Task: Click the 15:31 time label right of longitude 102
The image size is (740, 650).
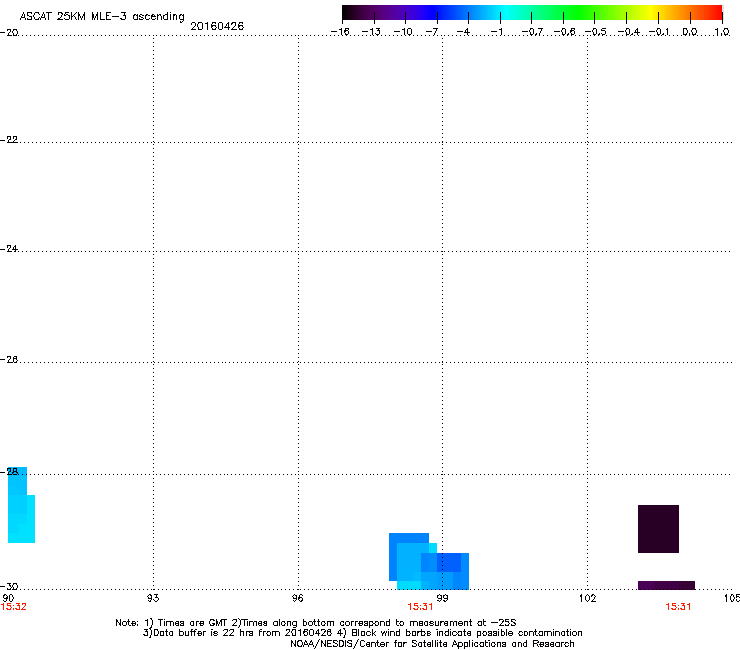Action: pyautogui.click(x=678, y=607)
